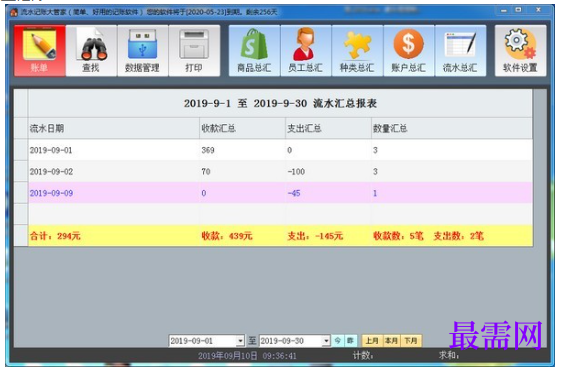Image resolution: width=561 pixels, height=367 pixels.
Task: Open 员工总汇 person icon
Action: tap(306, 50)
